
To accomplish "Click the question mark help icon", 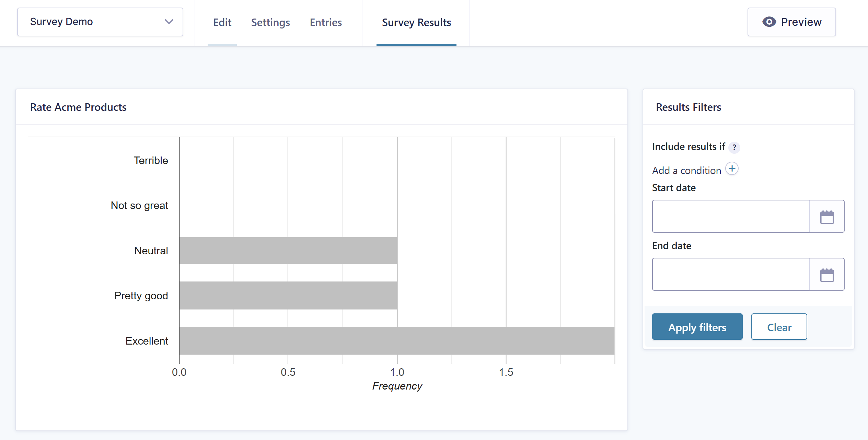I will point(734,147).
